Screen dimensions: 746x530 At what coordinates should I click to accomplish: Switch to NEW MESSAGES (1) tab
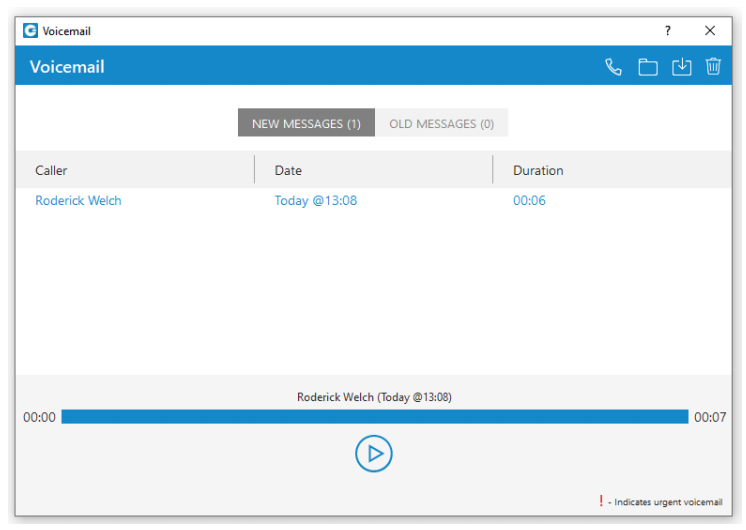pyautogui.click(x=306, y=123)
